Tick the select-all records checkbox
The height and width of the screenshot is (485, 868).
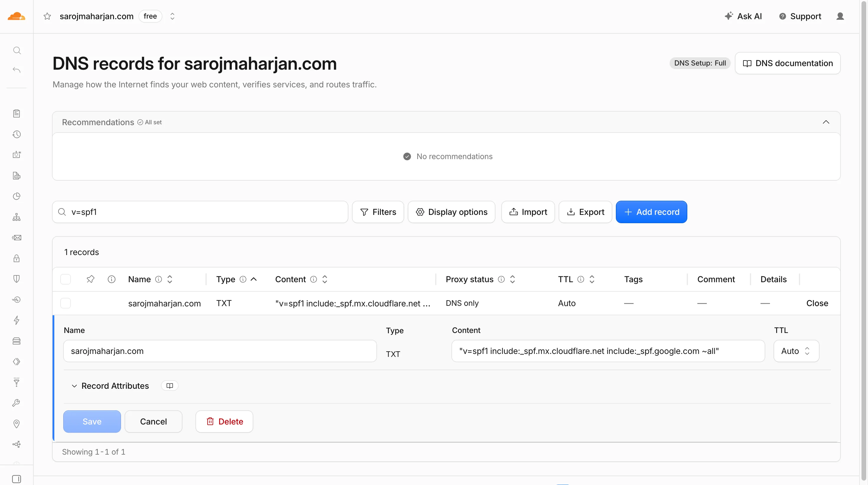click(65, 279)
